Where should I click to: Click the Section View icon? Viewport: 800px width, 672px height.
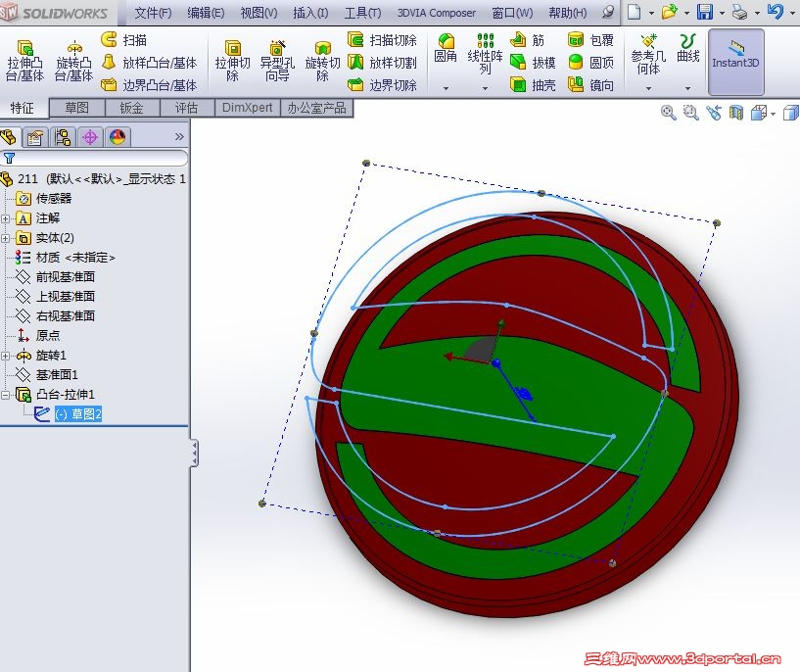click(x=735, y=113)
